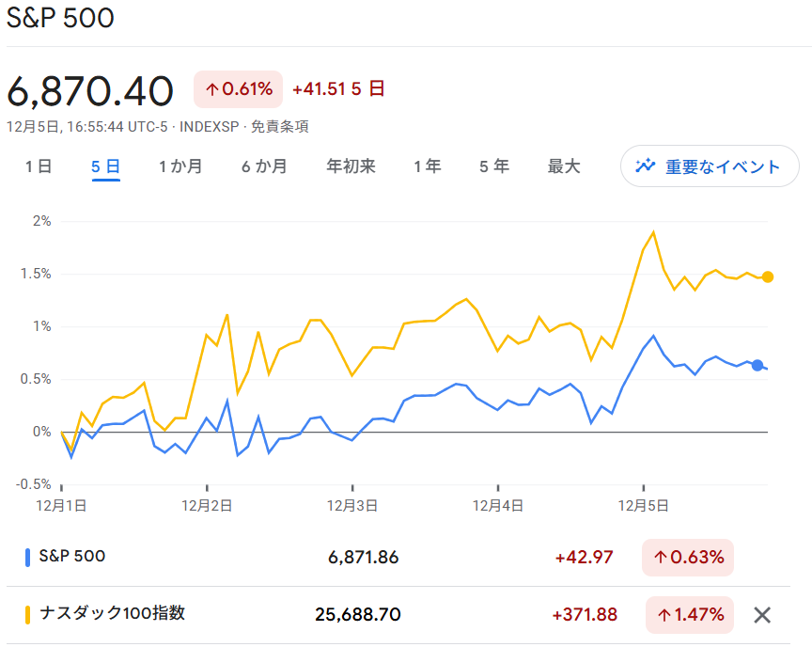Select the 年初来 range tab
The height and width of the screenshot is (647, 812).
pyautogui.click(x=351, y=166)
